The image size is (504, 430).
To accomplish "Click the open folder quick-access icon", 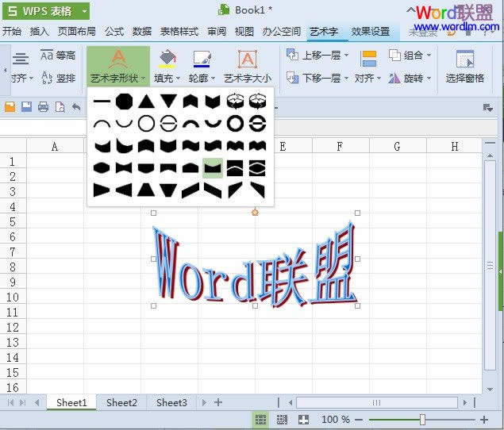I will coord(10,107).
